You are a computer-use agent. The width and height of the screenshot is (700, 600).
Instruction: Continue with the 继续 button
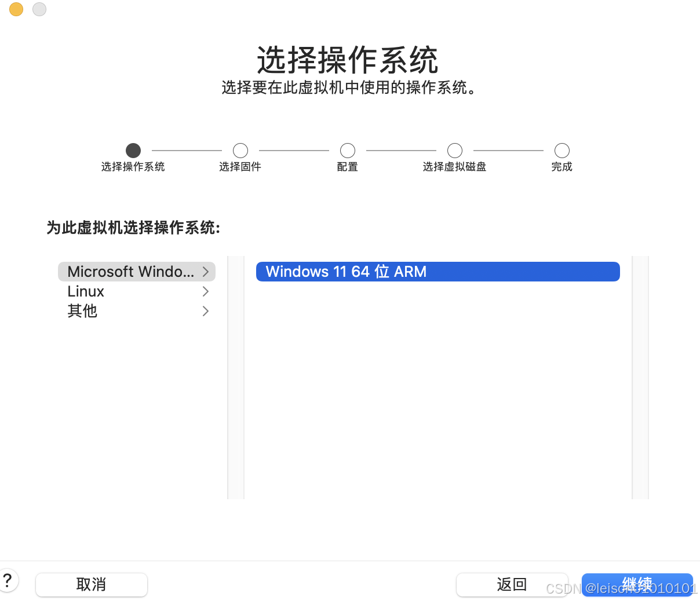[x=637, y=584]
